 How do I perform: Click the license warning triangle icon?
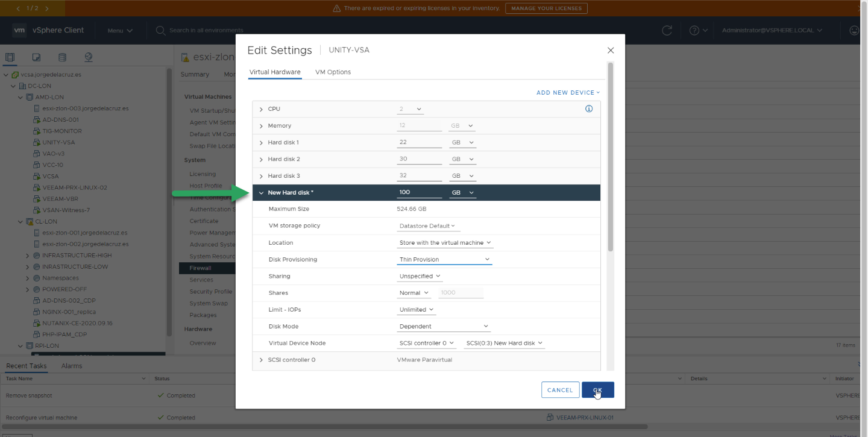tap(336, 8)
